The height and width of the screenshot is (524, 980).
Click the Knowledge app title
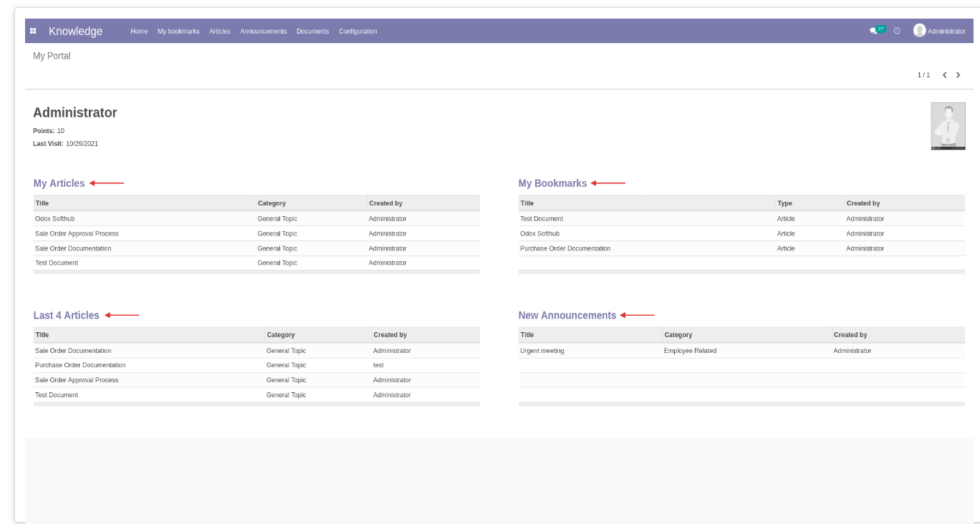click(x=76, y=31)
